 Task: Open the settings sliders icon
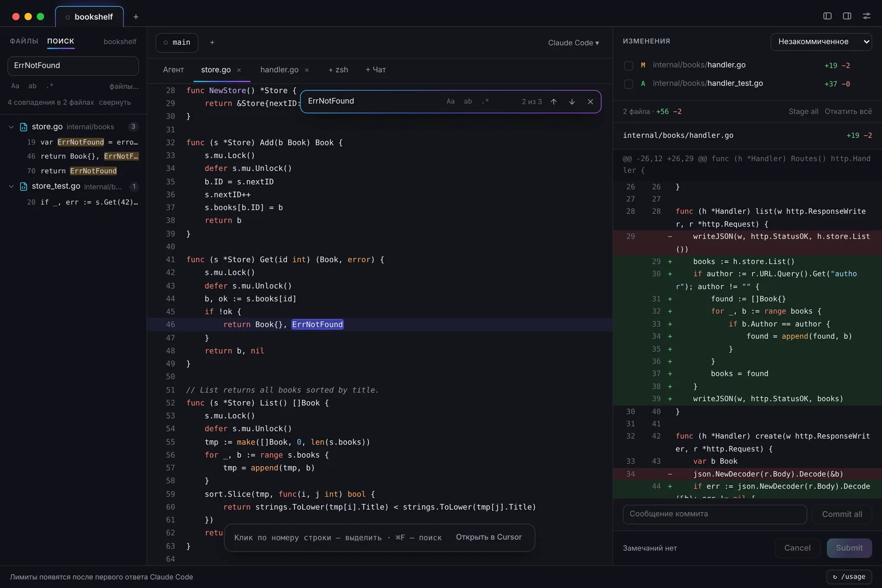point(867,16)
